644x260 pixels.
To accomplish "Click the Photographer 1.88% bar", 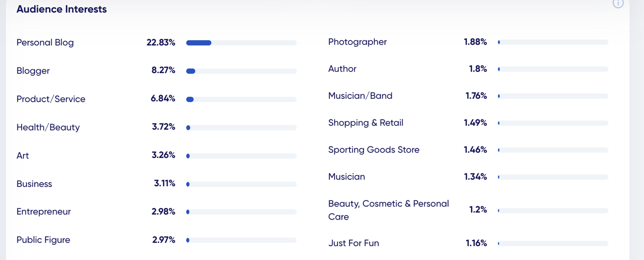I will 553,42.
